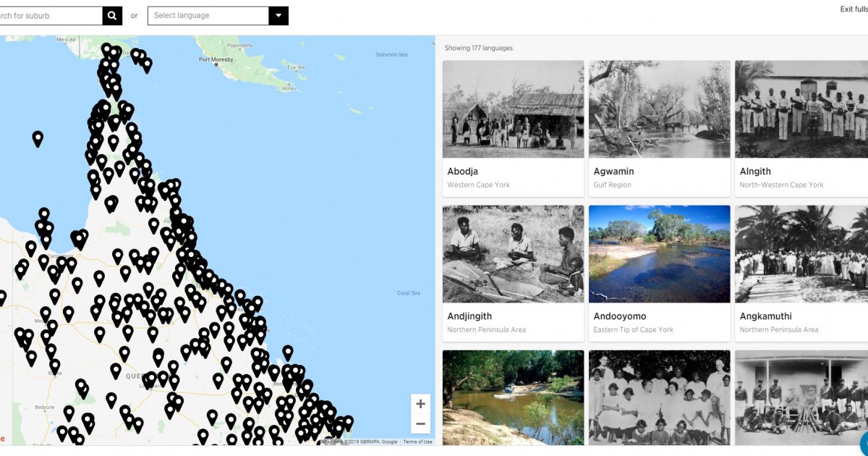The image size is (868, 456).
Task: Click the Port Moresby label on map
Action: point(217,59)
